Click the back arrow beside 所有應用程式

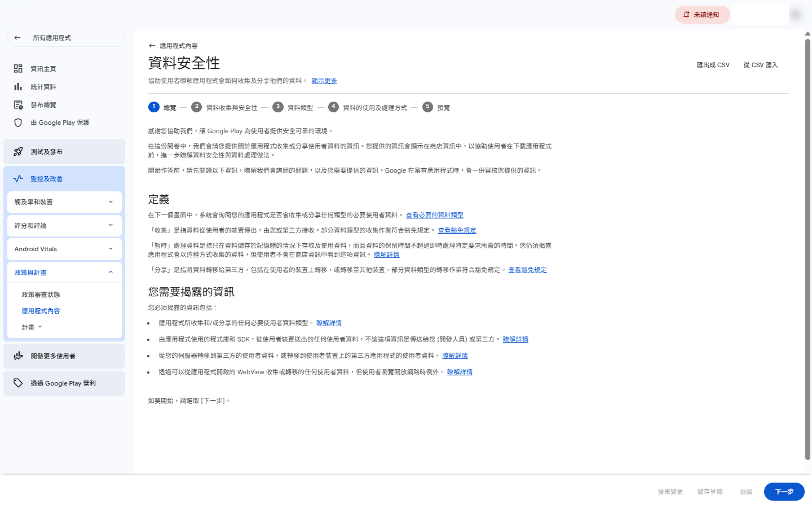coord(17,38)
